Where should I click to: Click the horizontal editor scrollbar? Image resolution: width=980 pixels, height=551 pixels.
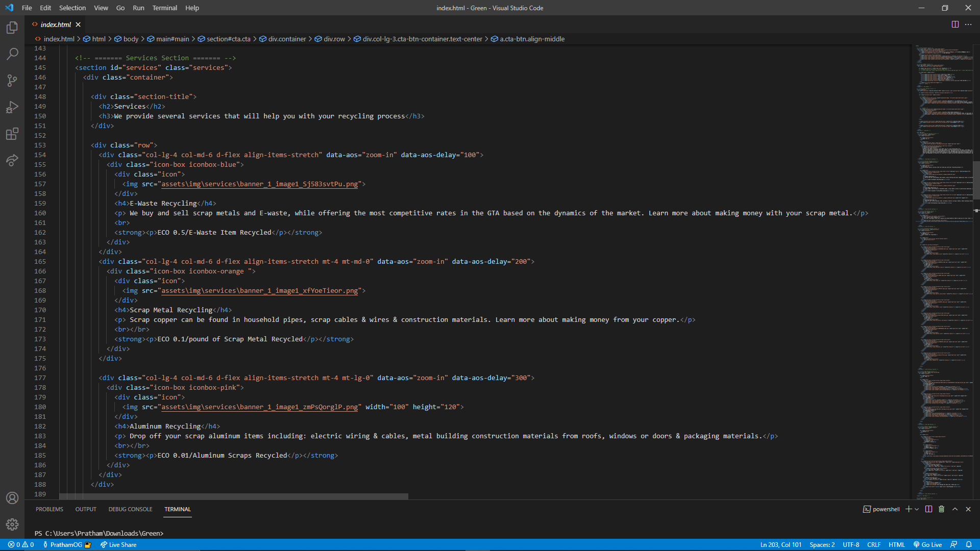point(234,496)
